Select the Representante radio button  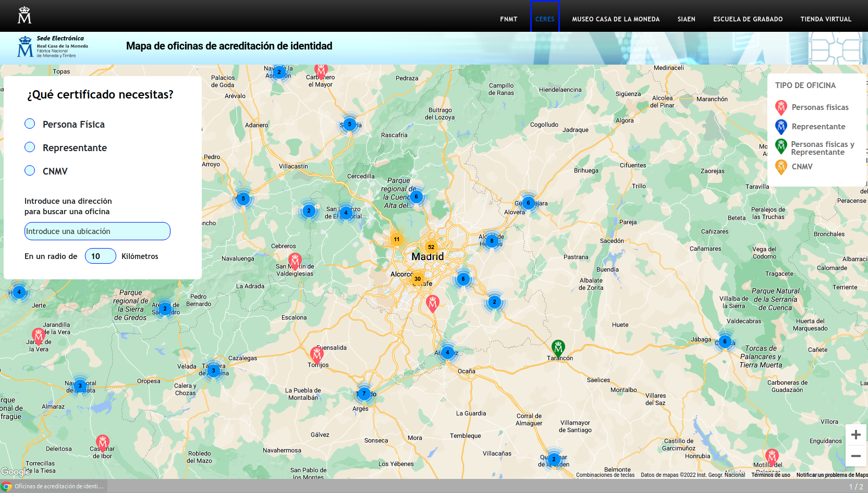[x=30, y=147]
